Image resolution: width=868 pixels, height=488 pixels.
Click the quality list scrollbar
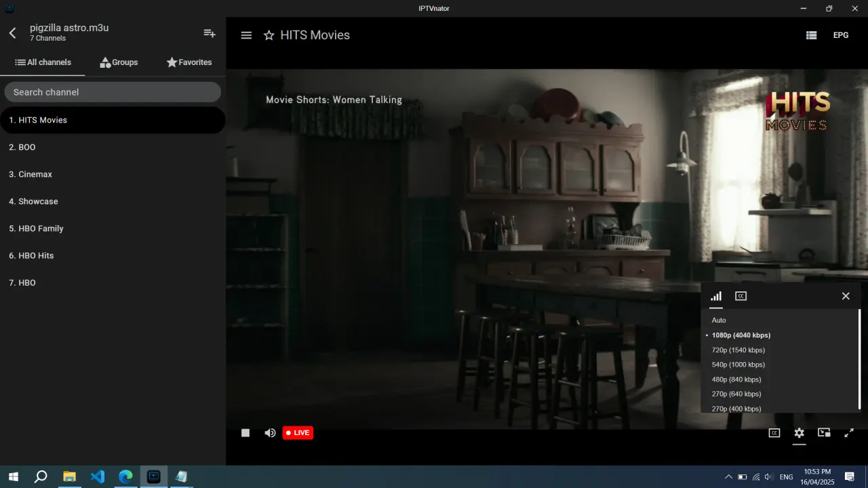pos(859,359)
